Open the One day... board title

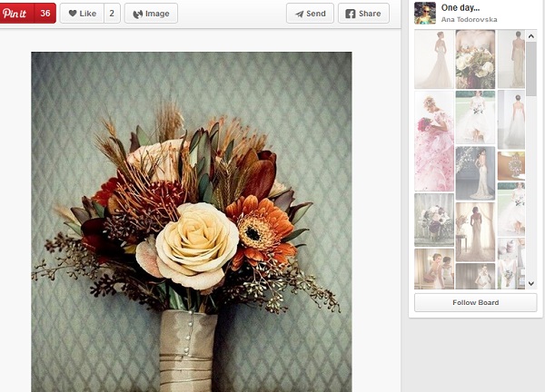point(461,7)
